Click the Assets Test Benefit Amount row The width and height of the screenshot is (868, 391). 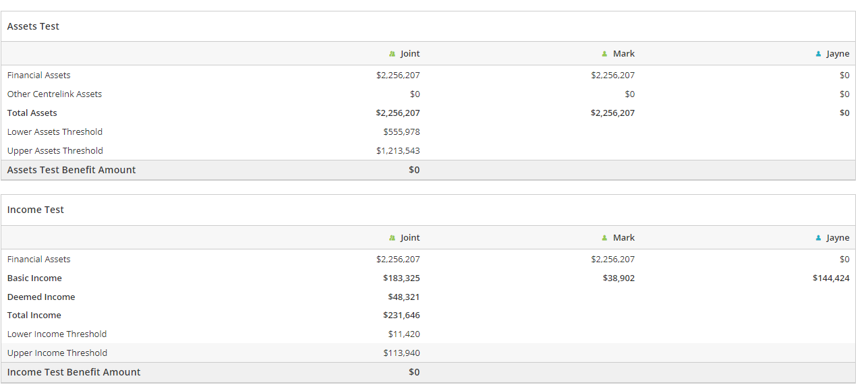pyautogui.click(x=428, y=170)
